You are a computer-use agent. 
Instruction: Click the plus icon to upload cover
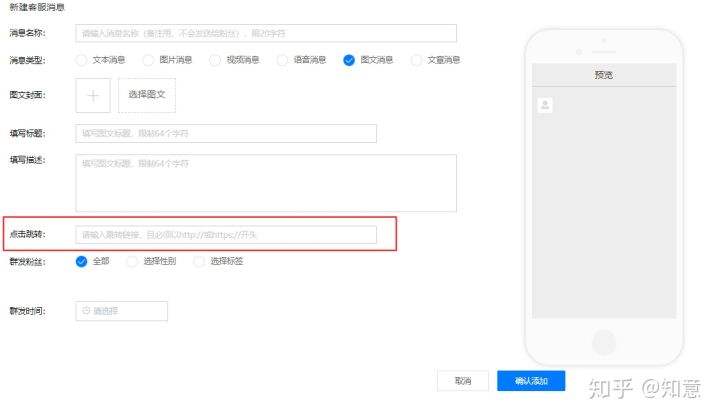(93, 96)
